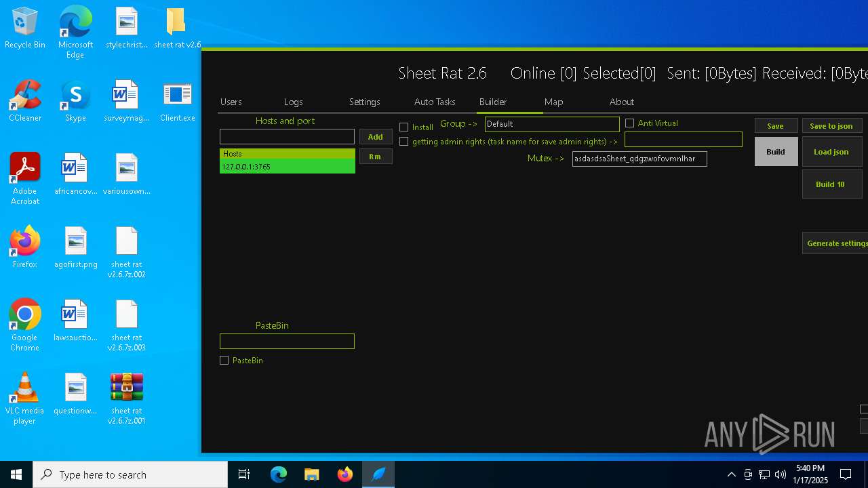Open the Recycle Bin desktop icon
868x488 pixels.
click(25, 28)
